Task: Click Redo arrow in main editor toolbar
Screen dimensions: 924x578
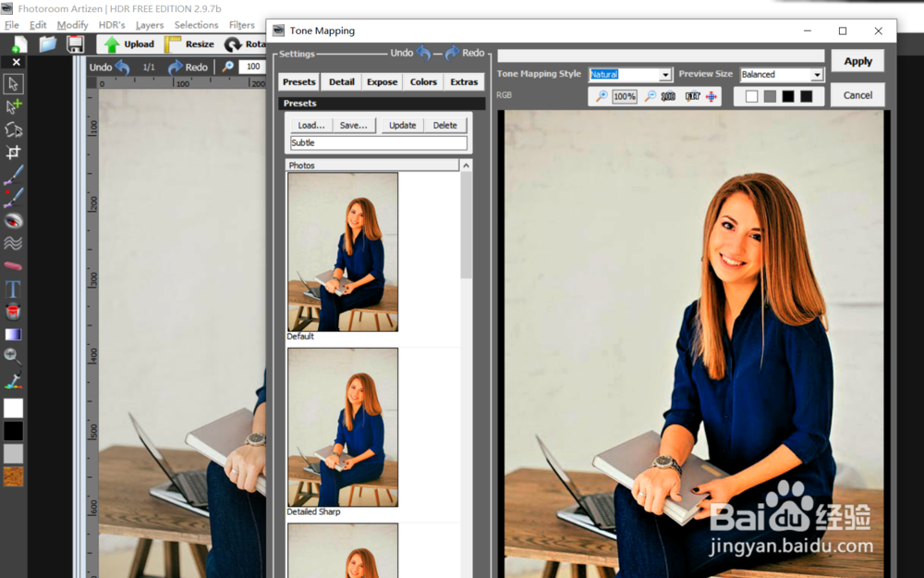Action: [x=175, y=68]
